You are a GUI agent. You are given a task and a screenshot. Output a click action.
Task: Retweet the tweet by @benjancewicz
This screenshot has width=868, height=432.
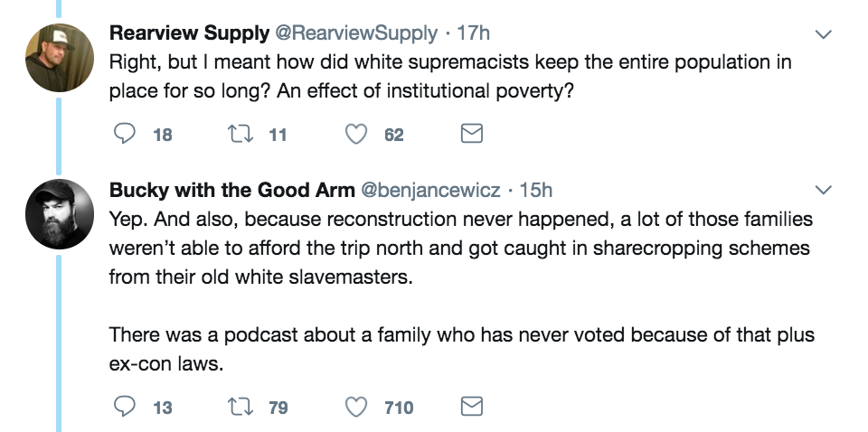point(241,408)
